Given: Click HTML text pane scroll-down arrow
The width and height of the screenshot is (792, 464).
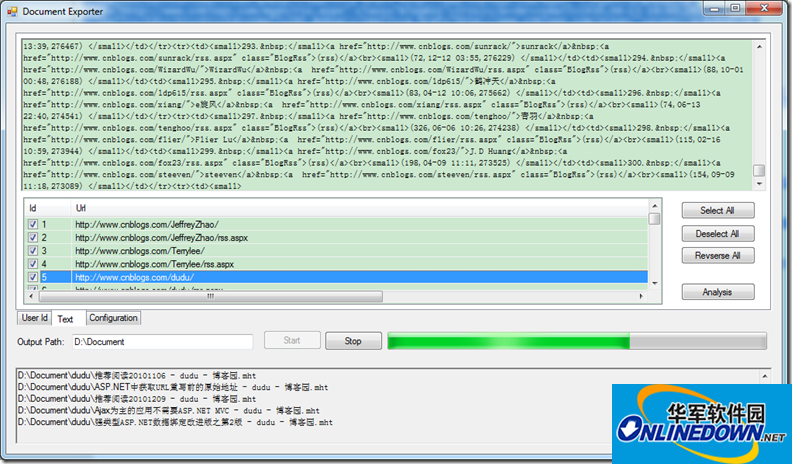Looking at the screenshot, I should tap(759, 184).
